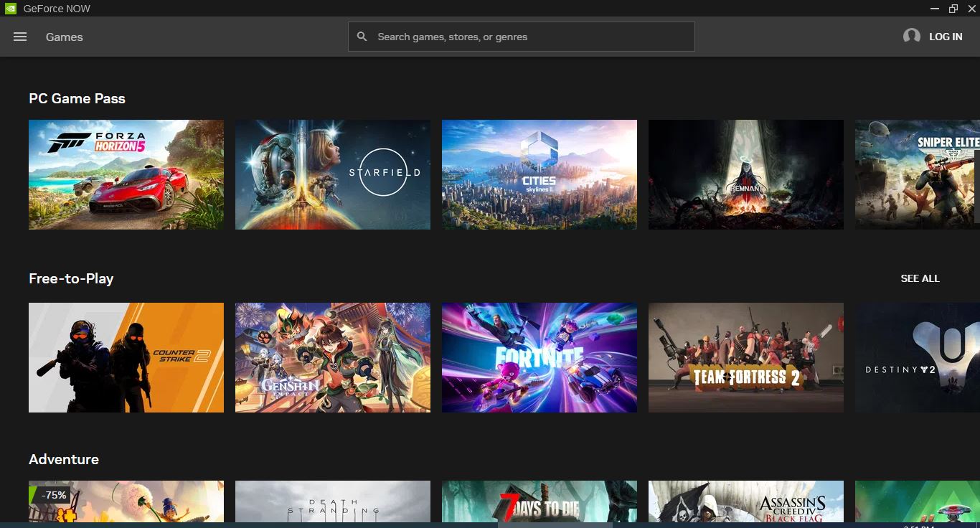Open Assassin's Creed IV Black Flag tile

pyautogui.click(x=746, y=501)
